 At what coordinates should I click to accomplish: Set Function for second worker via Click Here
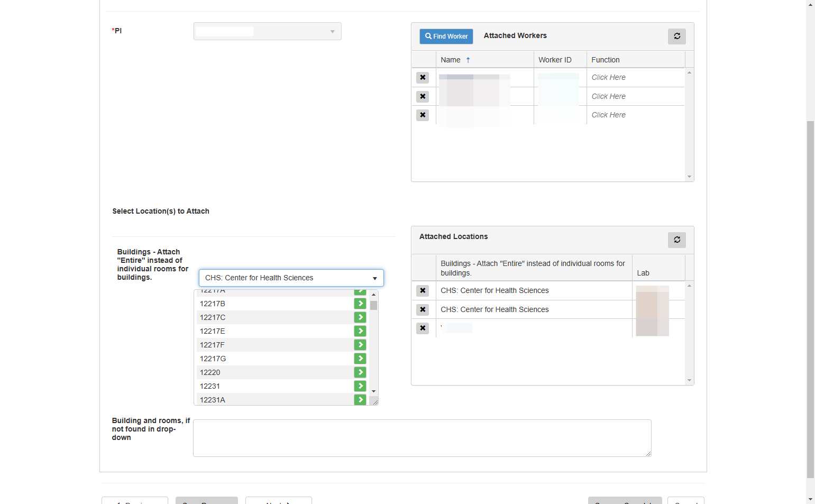tap(608, 97)
